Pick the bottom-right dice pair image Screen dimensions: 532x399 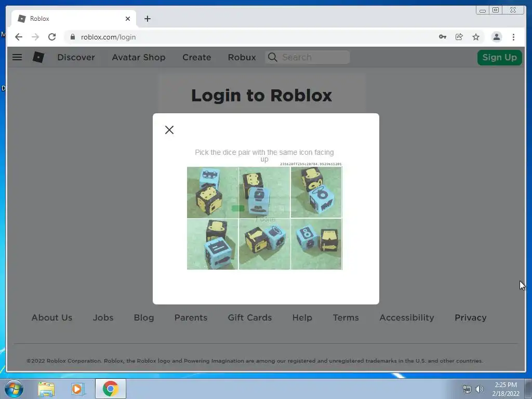click(x=316, y=244)
